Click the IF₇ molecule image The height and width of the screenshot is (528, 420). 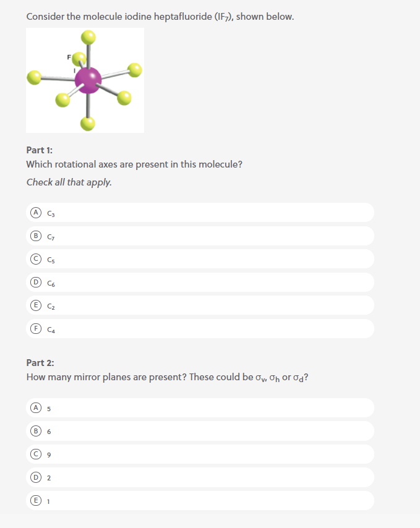pos(85,80)
